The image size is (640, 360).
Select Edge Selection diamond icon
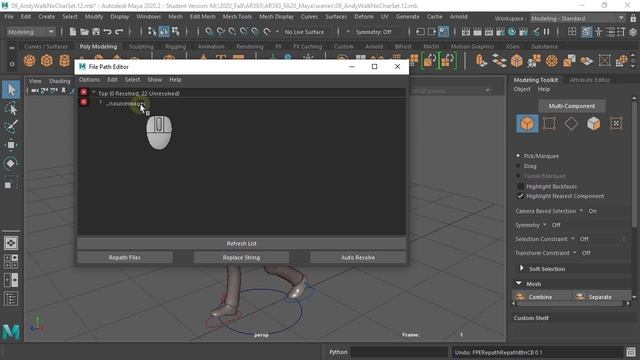click(571, 123)
